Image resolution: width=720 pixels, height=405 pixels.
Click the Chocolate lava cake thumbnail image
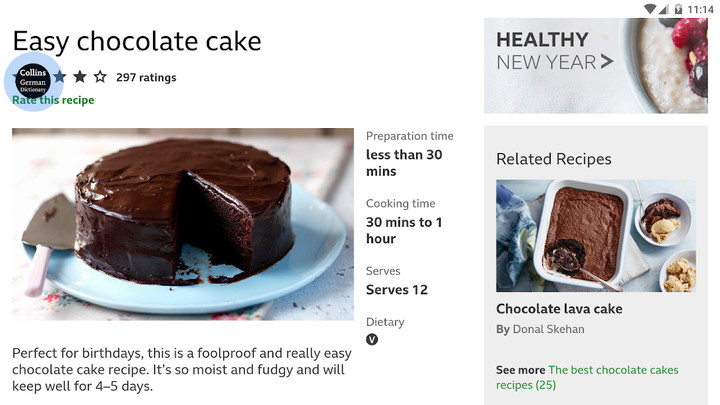tap(595, 236)
